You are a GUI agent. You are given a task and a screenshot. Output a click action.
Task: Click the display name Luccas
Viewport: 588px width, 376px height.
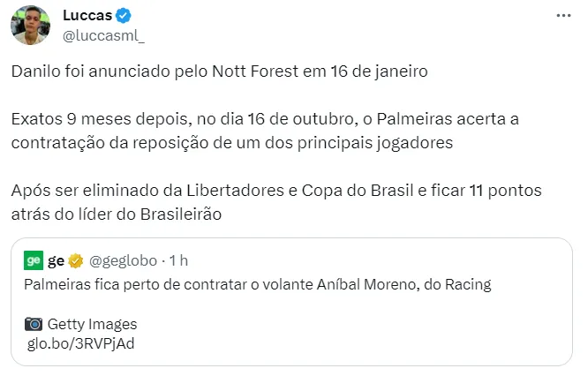click(87, 15)
